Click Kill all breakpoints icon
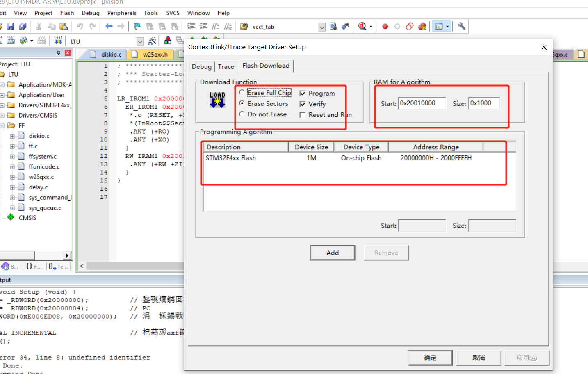588x374 pixels. pos(422,27)
